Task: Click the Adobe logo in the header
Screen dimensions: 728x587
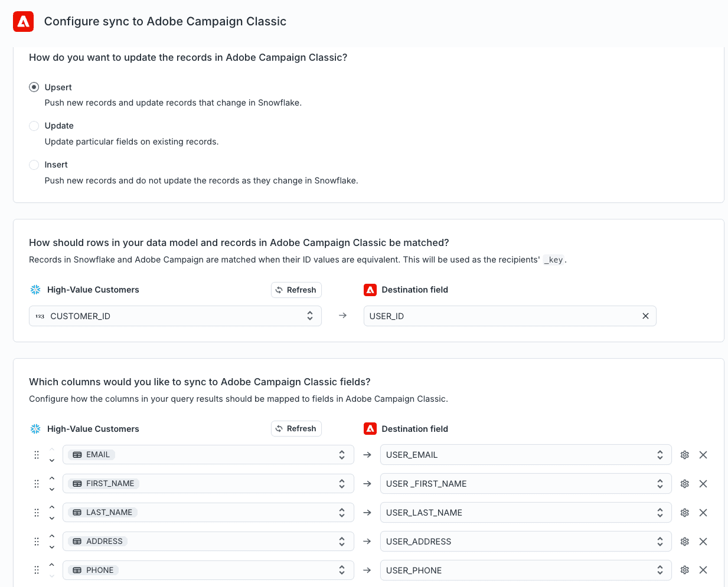Action: click(x=24, y=22)
